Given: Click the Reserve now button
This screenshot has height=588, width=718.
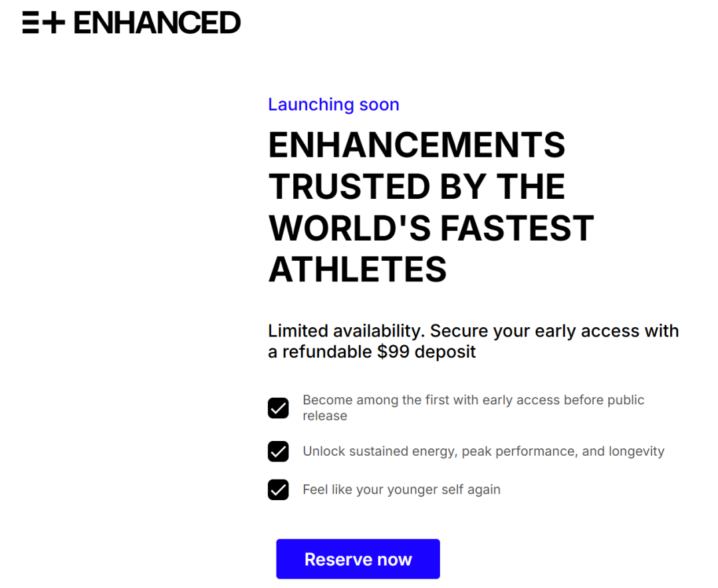Looking at the screenshot, I should coord(358,559).
